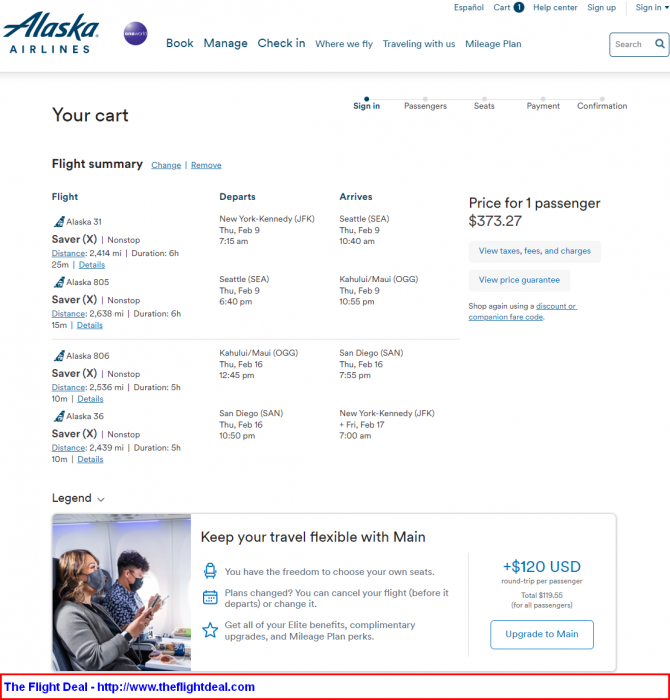
Task: Click View taxes, fees, and charges
Action: pyautogui.click(x=534, y=251)
